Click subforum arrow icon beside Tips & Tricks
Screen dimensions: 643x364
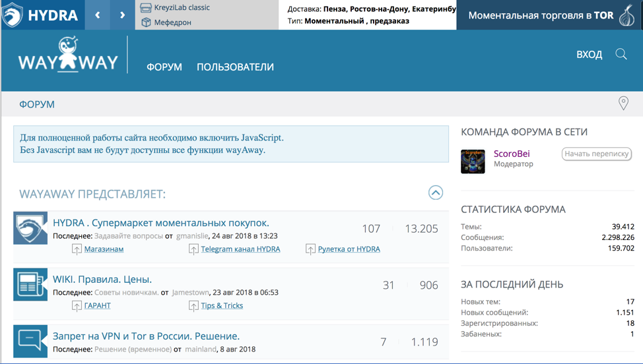193,305
